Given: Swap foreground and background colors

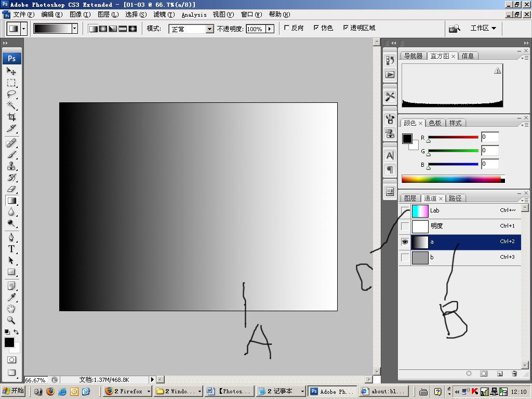Looking at the screenshot, I should pos(16,332).
